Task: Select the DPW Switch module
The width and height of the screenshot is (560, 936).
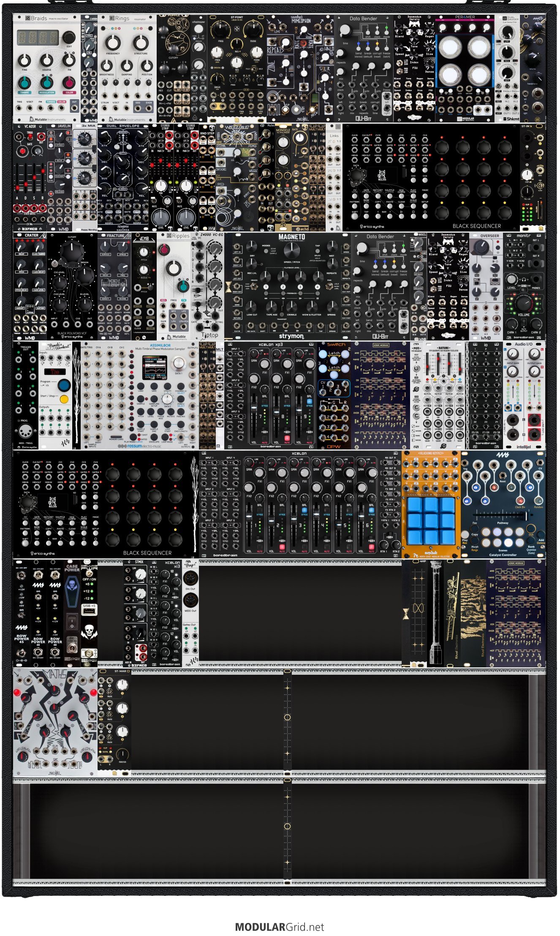Action: click(334, 396)
